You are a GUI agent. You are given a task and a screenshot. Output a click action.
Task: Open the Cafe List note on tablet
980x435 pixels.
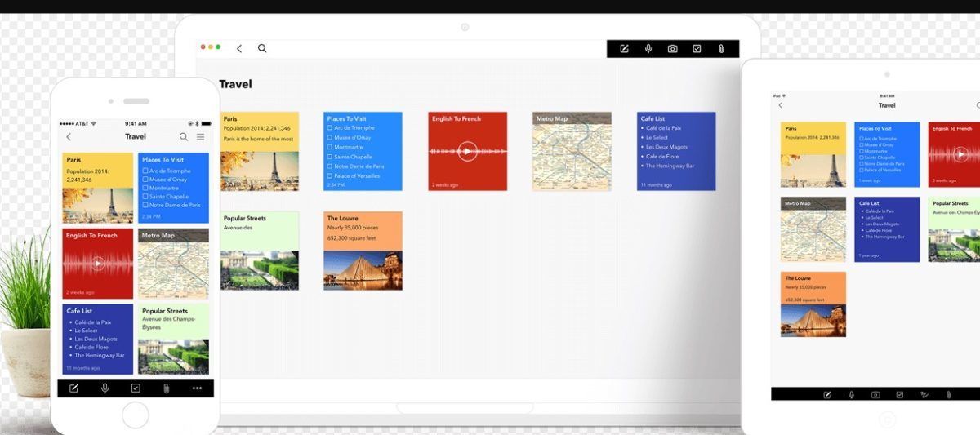click(x=887, y=229)
